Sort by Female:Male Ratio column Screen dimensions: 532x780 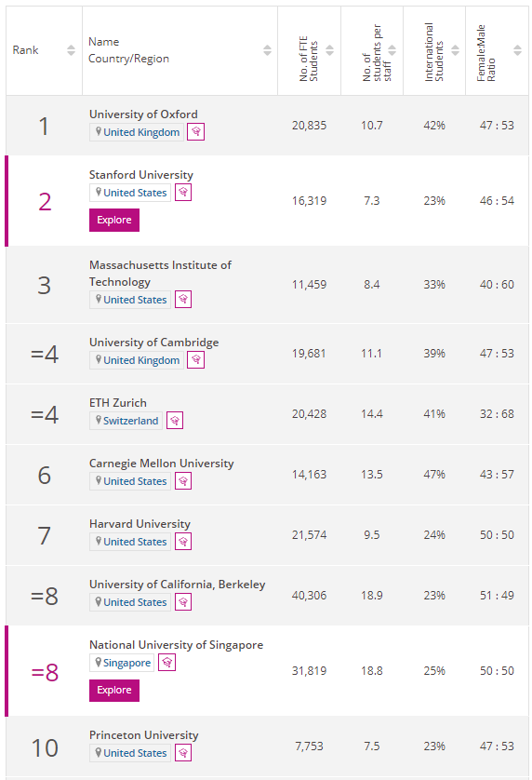tap(517, 50)
